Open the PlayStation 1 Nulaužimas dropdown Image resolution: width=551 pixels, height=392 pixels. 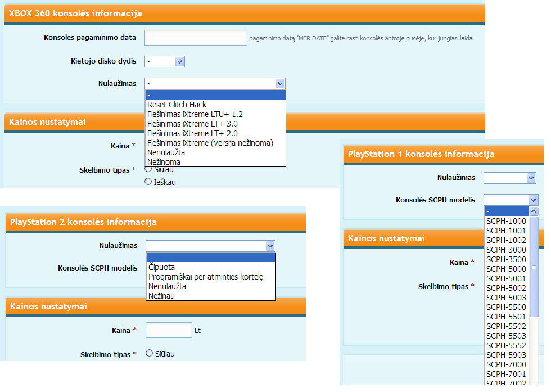coord(510,178)
